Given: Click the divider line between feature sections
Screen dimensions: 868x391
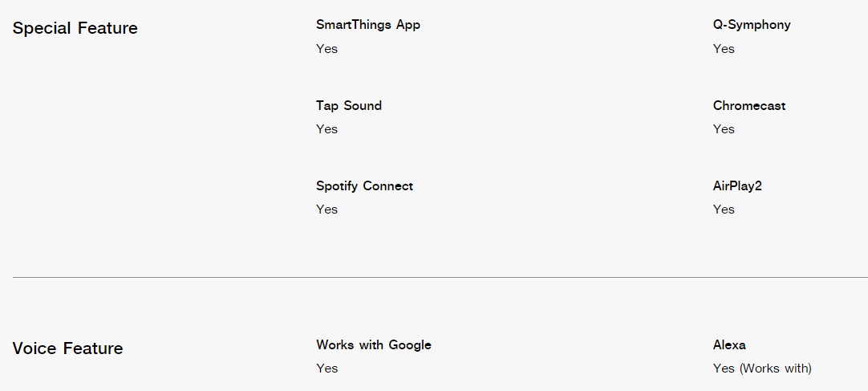Looking at the screenshot, I should pos(440,277).
